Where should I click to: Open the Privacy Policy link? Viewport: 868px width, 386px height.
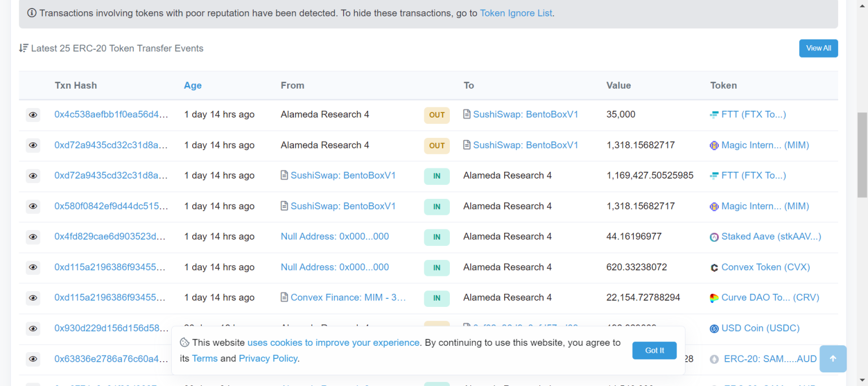point(268,358)
